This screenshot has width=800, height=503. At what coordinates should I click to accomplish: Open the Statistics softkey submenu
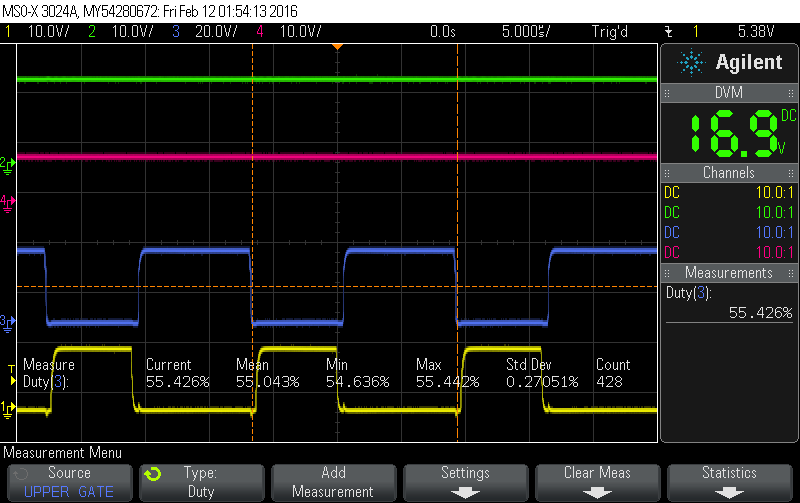[x=729, y=482]
